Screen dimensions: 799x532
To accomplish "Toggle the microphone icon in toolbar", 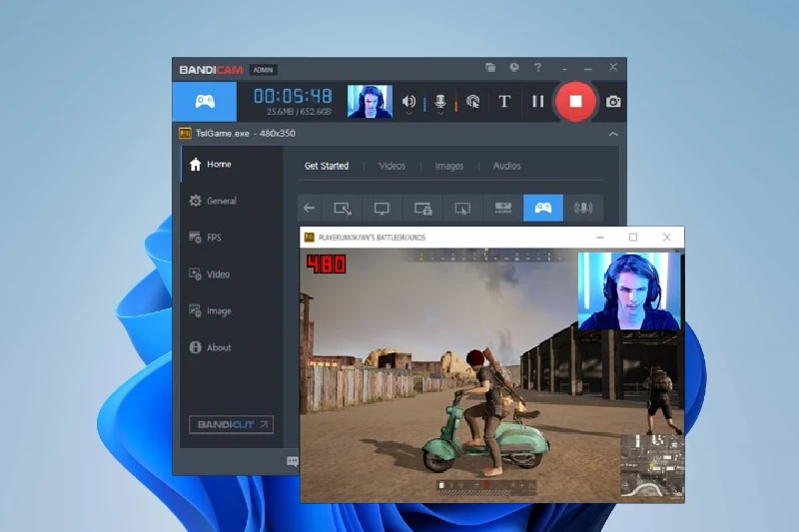I will 440,101.
